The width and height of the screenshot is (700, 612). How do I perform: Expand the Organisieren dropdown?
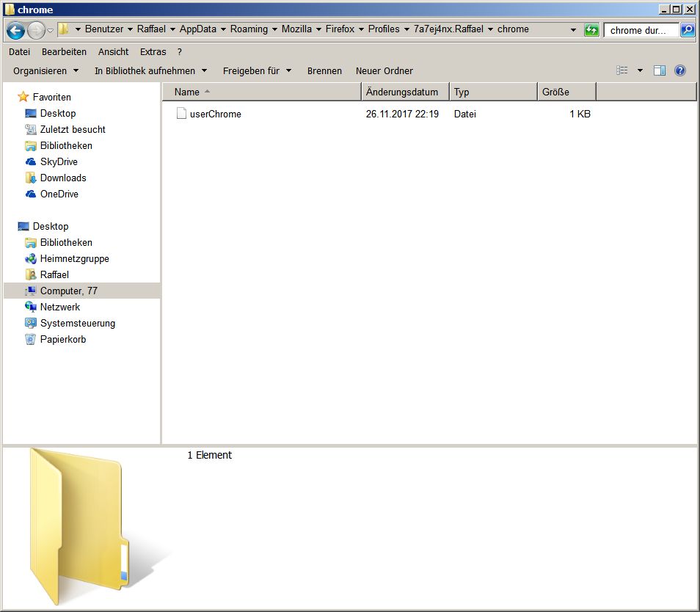pyautogui.click(x=46, y=71)
